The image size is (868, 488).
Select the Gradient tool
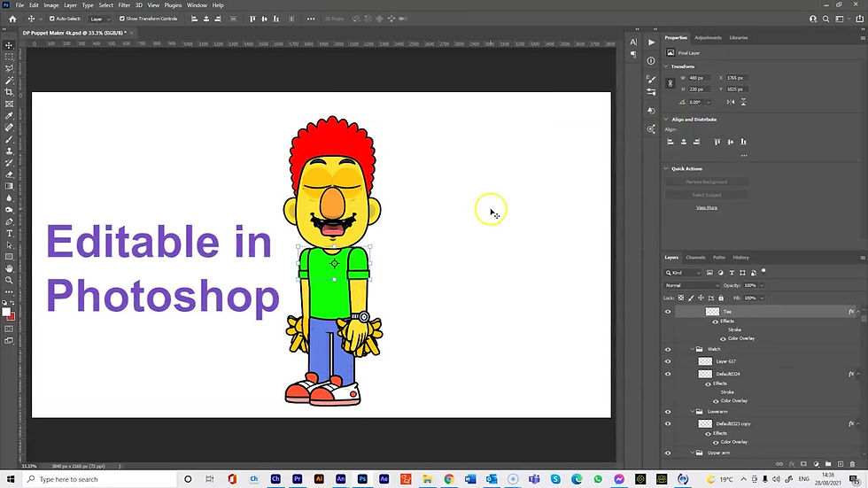(9, 186)
